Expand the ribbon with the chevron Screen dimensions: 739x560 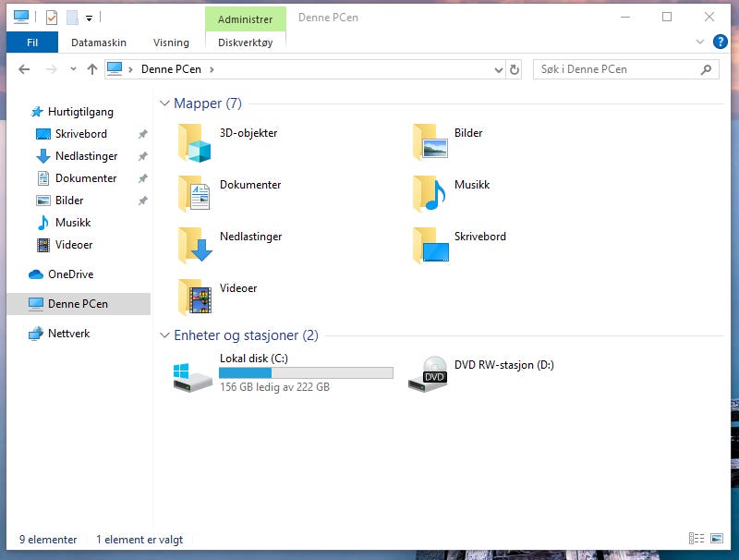[700, 42]
